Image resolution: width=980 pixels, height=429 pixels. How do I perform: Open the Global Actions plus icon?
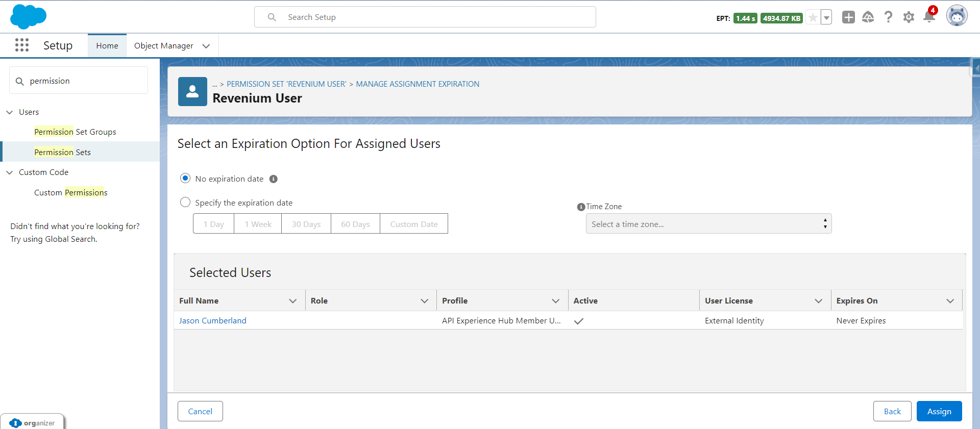848,17
